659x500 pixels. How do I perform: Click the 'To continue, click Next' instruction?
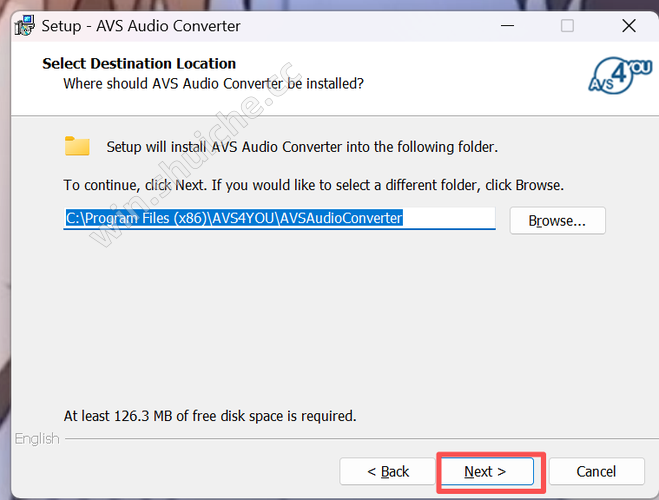[x=314, y=185]
